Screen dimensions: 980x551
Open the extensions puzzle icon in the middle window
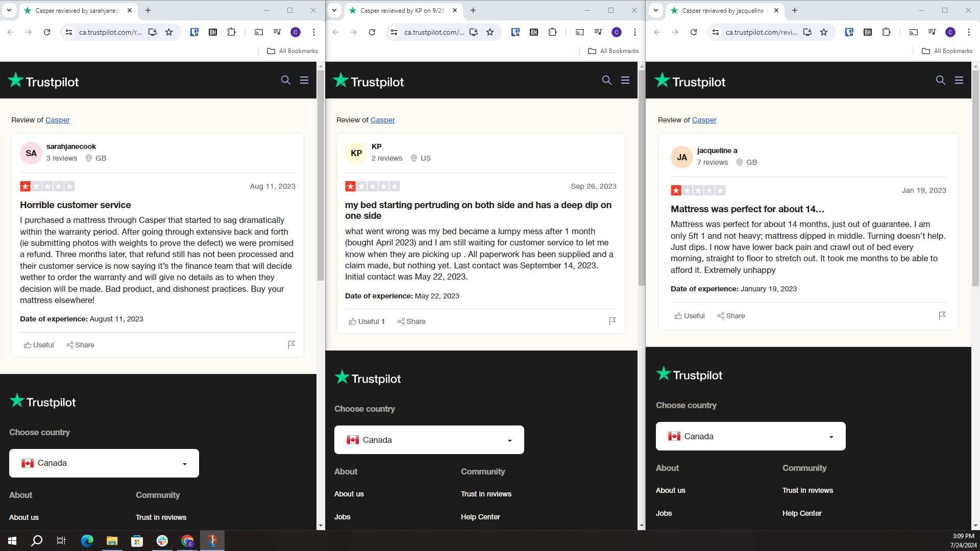(552, 32)
